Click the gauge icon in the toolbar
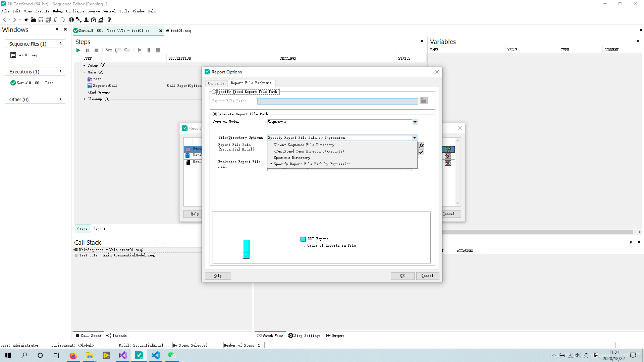 (94, 20)
